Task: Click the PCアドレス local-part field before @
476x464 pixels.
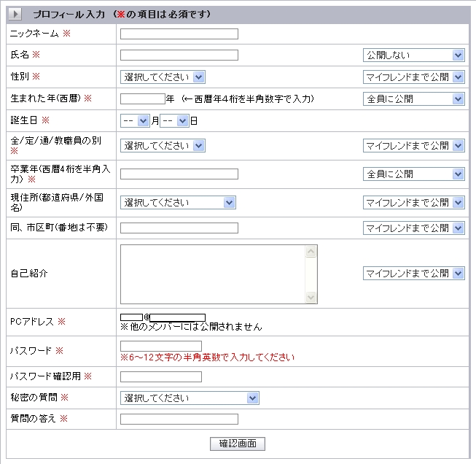Action: tap(131, 317)
